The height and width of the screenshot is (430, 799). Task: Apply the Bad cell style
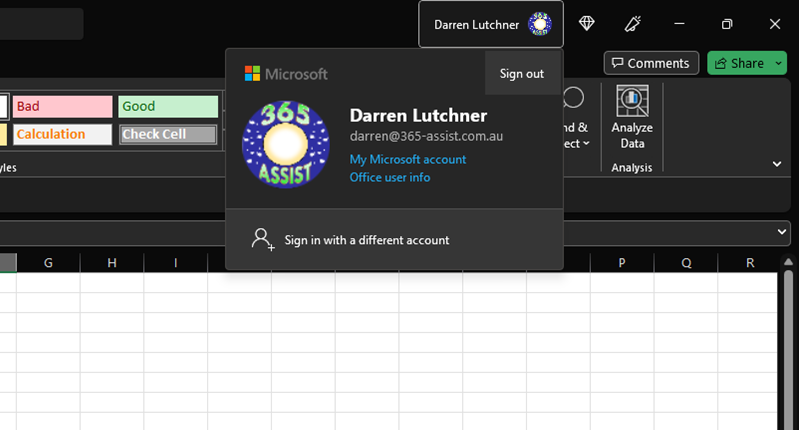click(63, 106)
